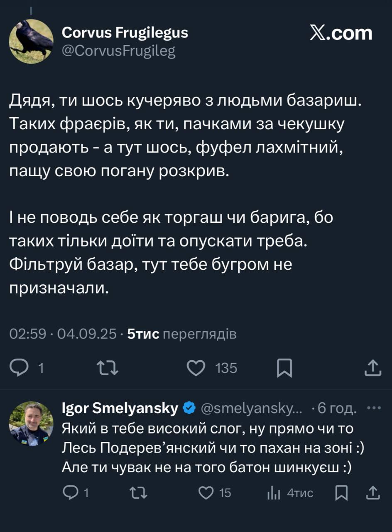392x532 pixels.
Task: Repost the main Corvus Frugilegus tweet
Action: (107, 368)
